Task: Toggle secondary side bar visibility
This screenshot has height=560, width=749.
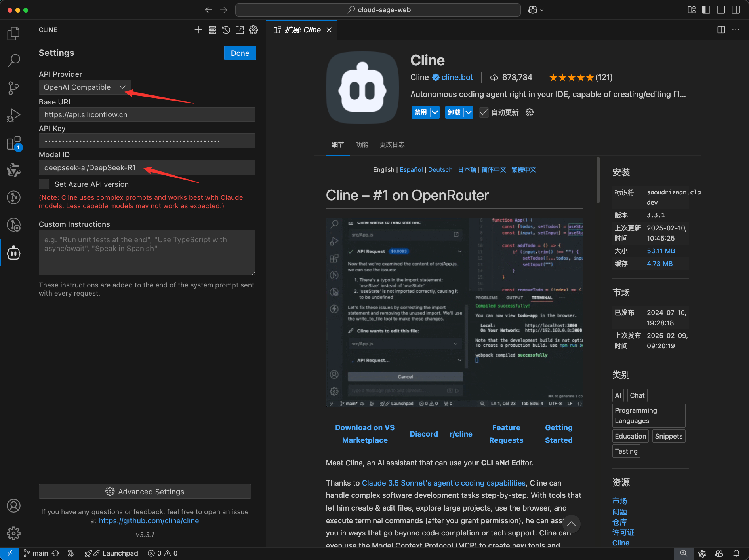Action: 736,10
